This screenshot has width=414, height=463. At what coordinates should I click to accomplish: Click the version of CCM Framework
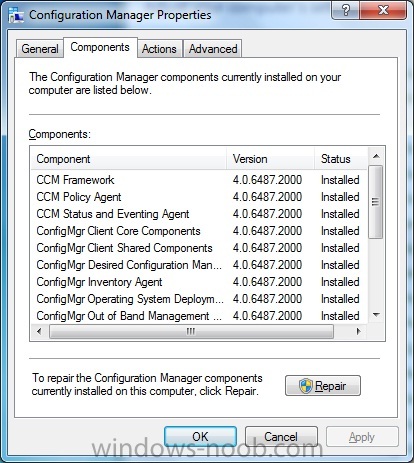click(267, 180)
